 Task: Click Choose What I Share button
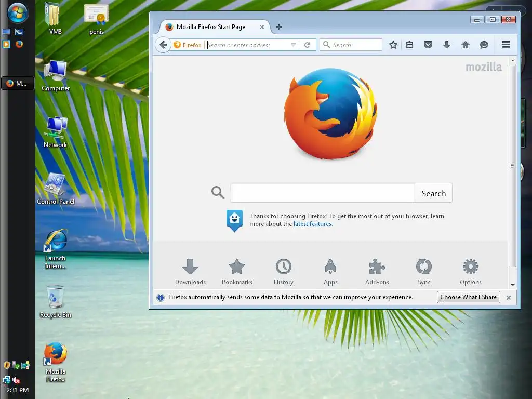tap(468, 297)
